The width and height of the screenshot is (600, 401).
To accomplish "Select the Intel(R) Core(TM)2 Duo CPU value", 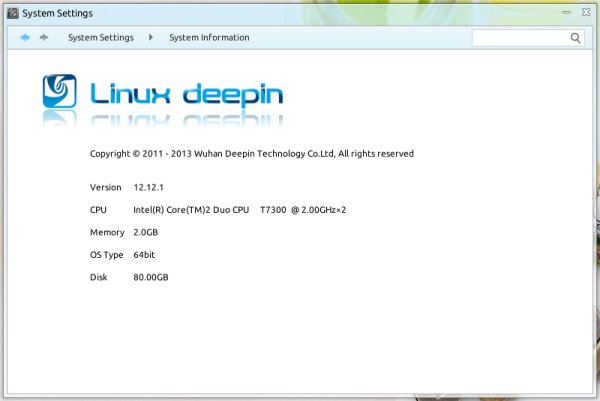I will tap(240, 210).
